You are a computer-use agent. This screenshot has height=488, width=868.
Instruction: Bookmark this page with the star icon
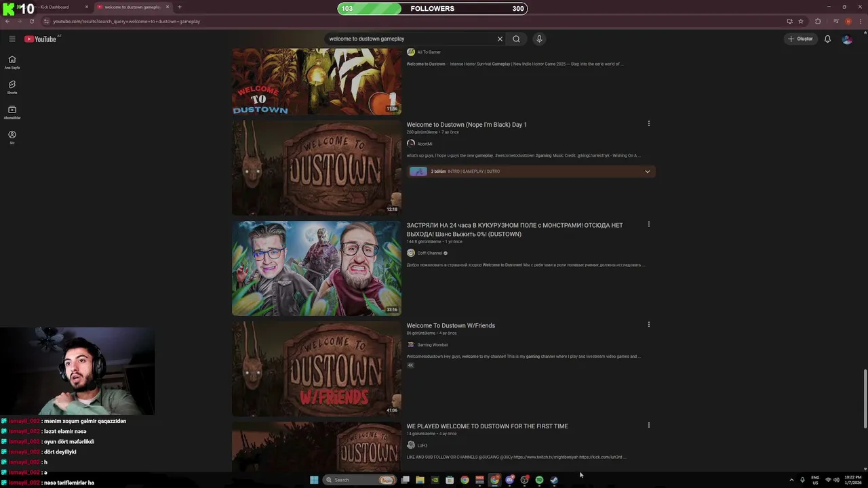pos(801,21)
